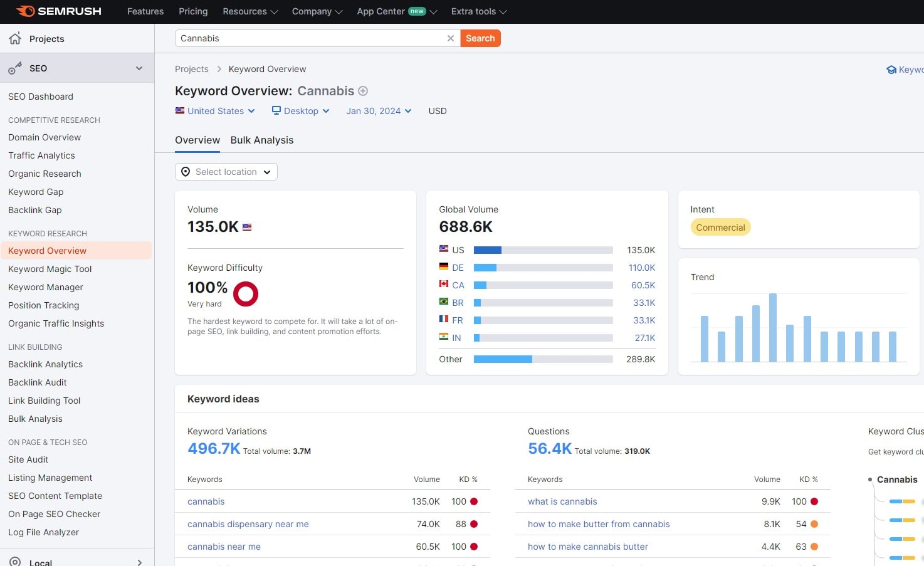Open Listing Management in sidebar
Image resolution: width=924 pixels, height=566 pixels.
point(50,478)
